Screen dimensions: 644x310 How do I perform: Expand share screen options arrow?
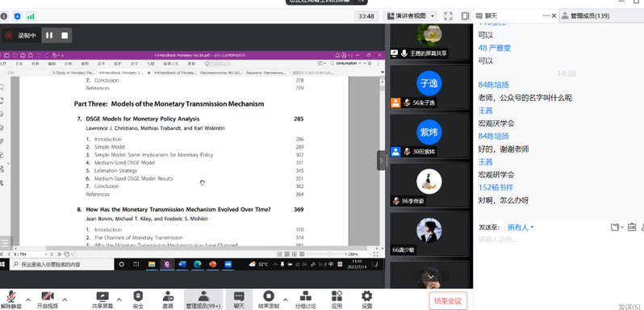click(x=119, y=300)
